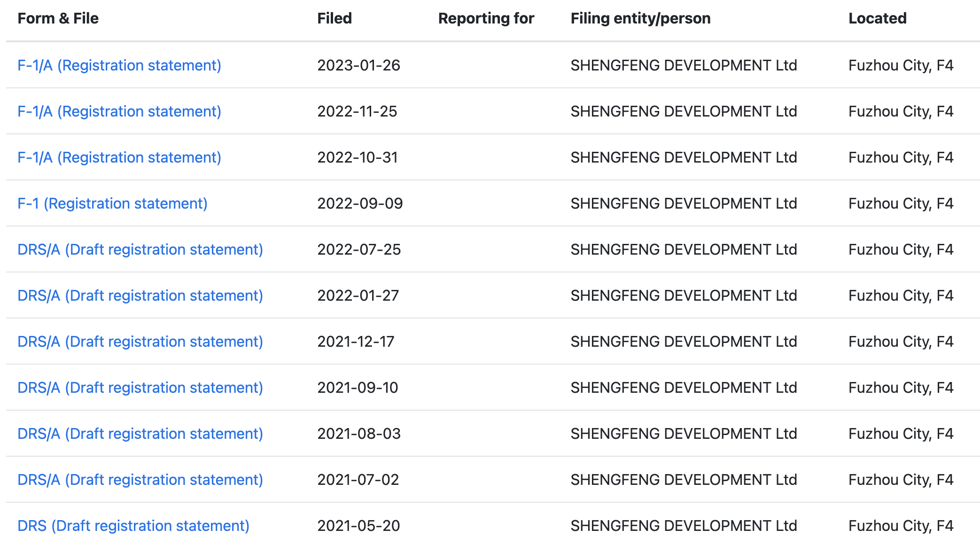Select the filed date 2021-08-03
The height and width of the screenshot is (545, 980).
click(359, 434)
